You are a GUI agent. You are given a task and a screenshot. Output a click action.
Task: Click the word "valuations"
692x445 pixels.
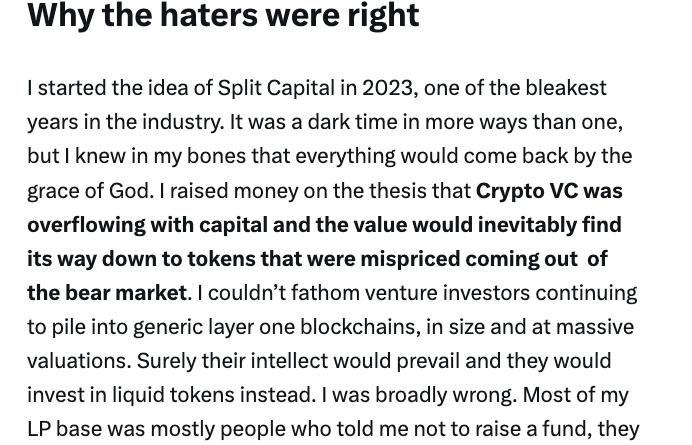coord(76,360)
